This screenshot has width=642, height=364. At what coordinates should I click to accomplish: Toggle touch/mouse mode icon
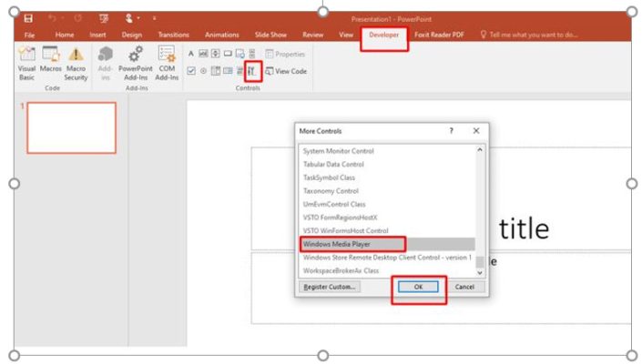[129, 18]
